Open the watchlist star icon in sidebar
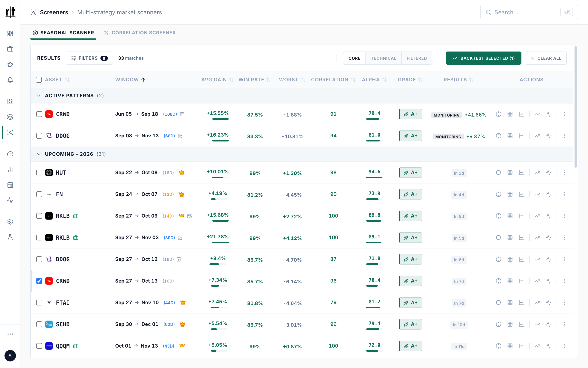Viewport: 588px width, 368px height. tap(10, 64)
